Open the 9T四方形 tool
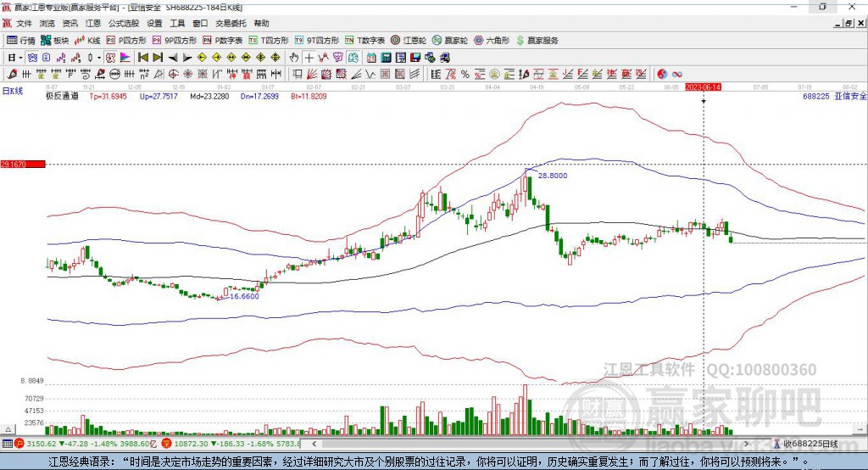This screenshot has height=470, width=868. tap(317, 41)
